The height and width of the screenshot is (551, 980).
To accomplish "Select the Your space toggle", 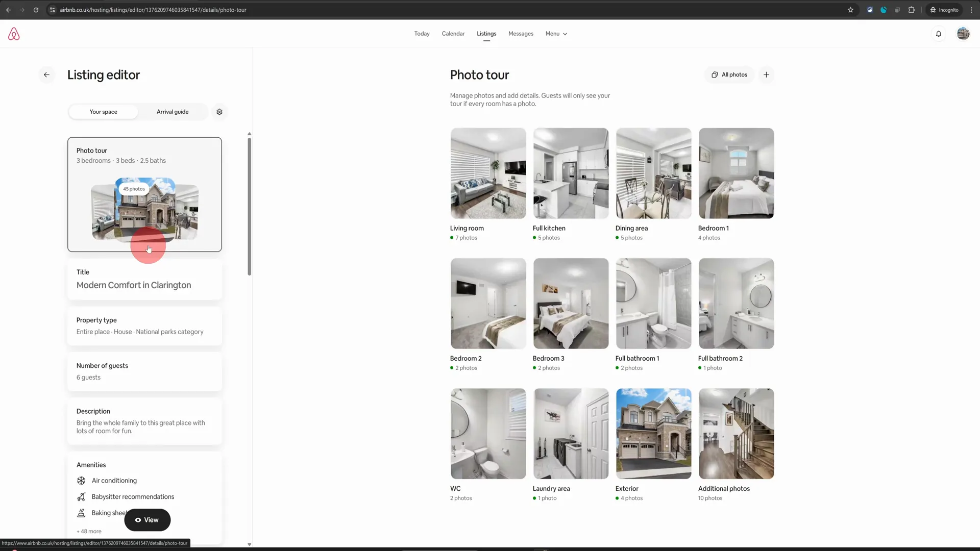I will 103,112.
